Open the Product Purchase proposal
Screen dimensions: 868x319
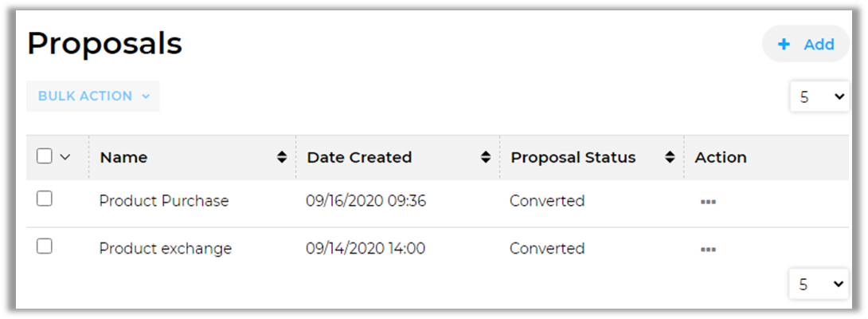164,201
